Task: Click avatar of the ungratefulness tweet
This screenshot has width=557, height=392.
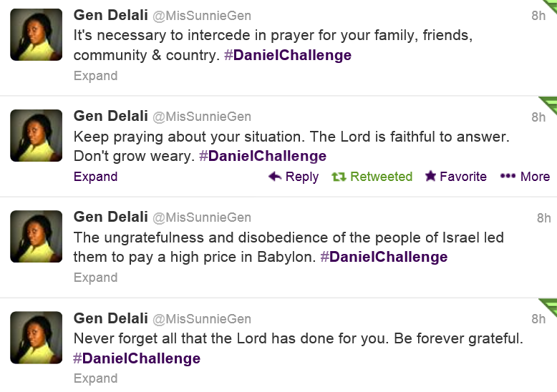Action: (x=37, y=236)
